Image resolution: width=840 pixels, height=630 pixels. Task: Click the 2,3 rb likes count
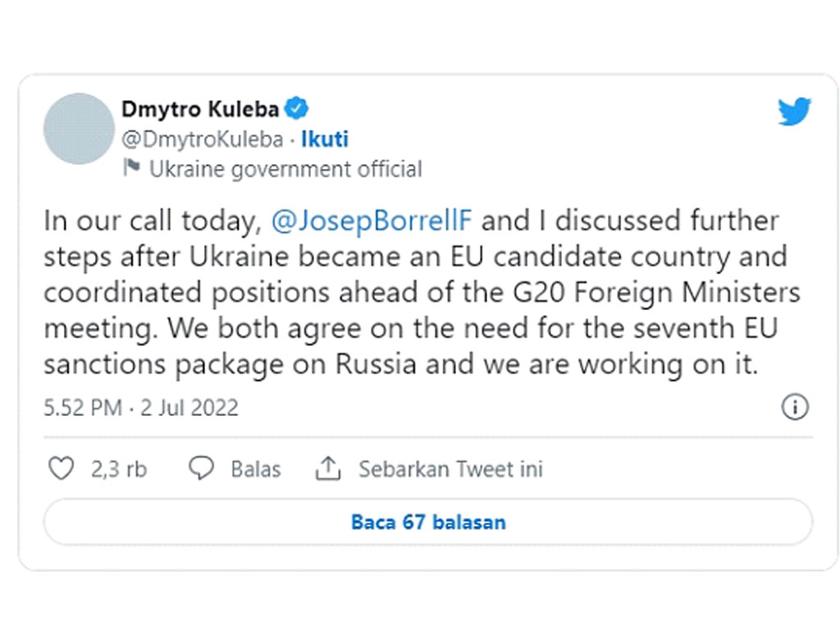tap(119, 469)
